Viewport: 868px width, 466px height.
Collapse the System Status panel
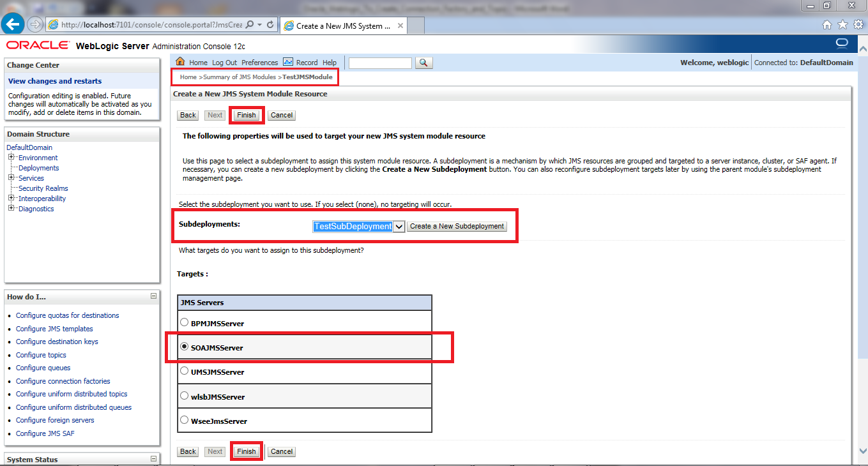tap(153, 458)
